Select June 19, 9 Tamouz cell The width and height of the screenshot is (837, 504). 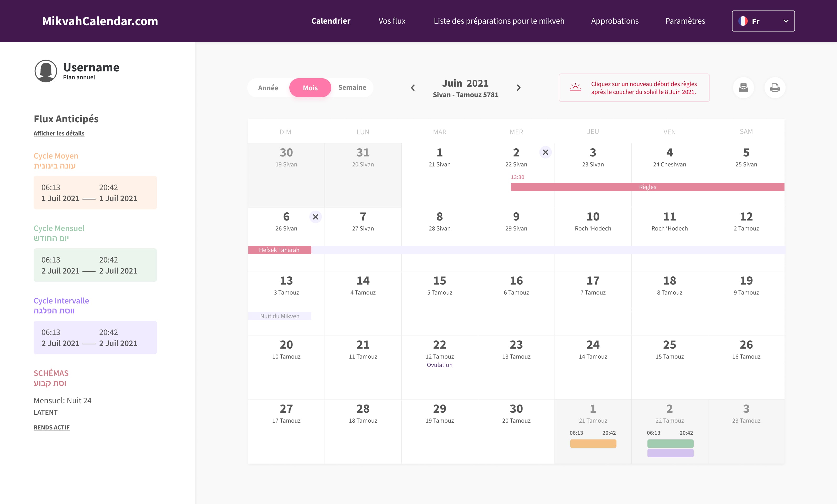click(746, 303)
